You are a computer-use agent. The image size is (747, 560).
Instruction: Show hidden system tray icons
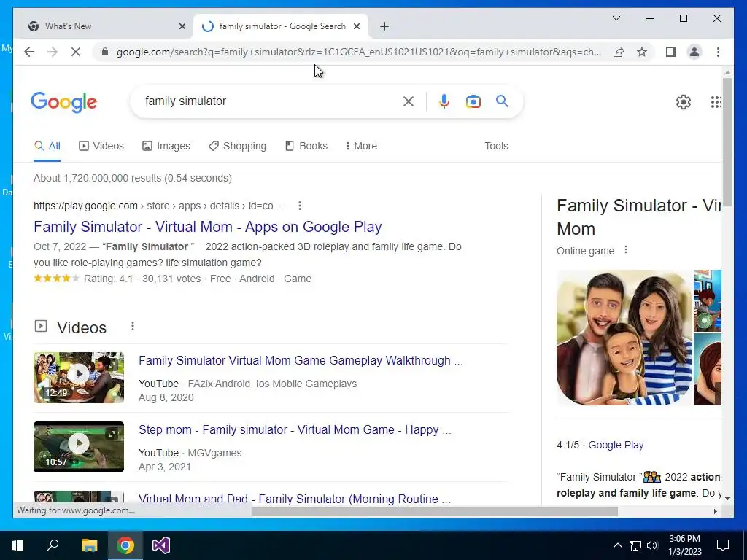617,545
